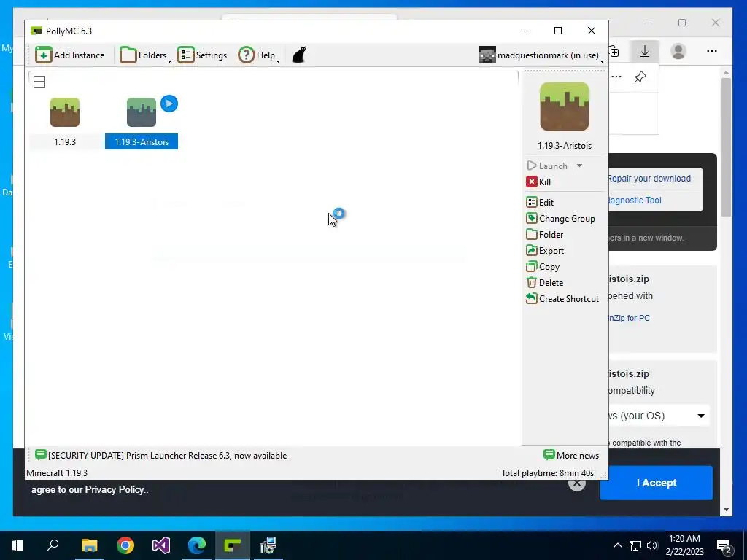The image size is (747, 560).
Task: Click the PollyMC taskbar icon
Action: tap(233, 545)
